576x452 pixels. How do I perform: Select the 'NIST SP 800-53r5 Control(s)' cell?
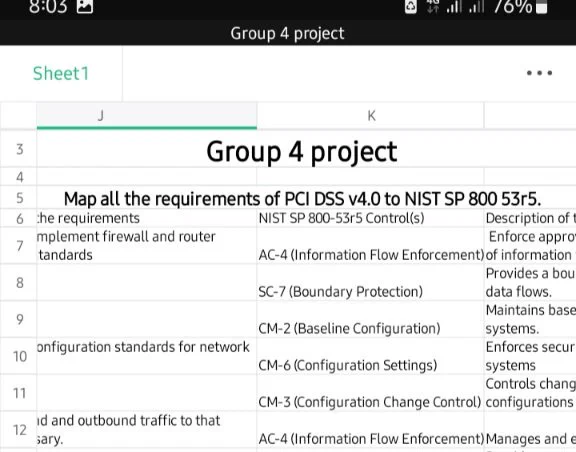[371, 218]
